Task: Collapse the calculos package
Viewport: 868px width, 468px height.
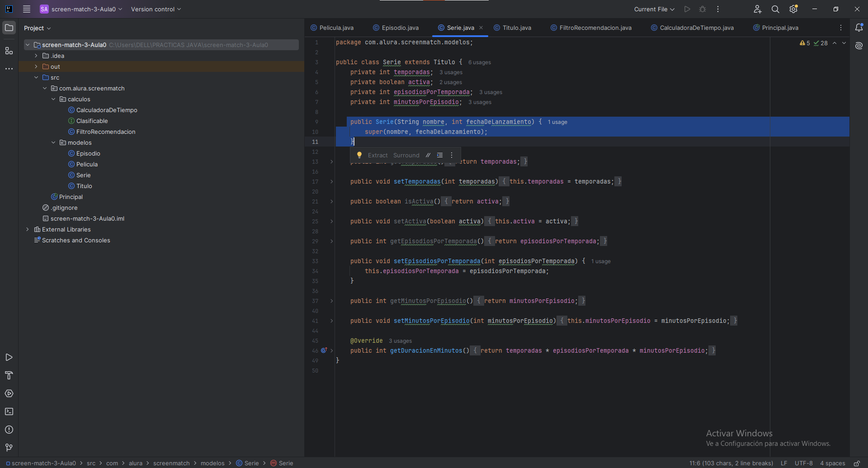Action: pos(53,99)
